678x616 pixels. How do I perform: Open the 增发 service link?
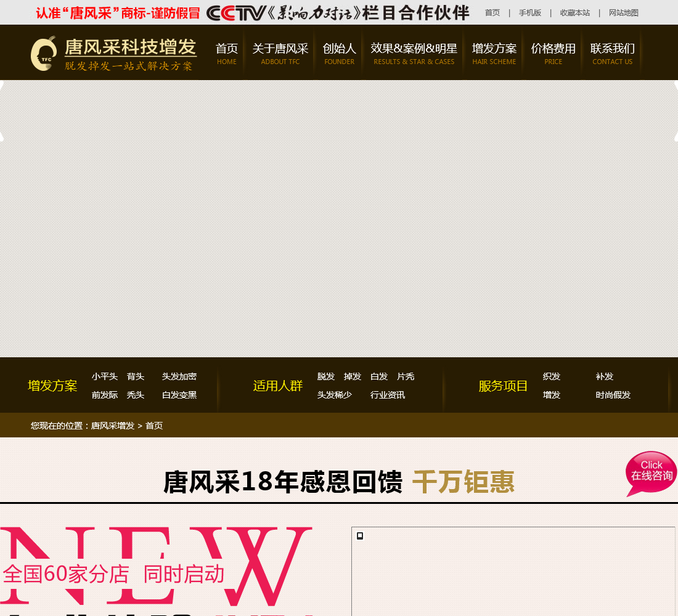551,395
